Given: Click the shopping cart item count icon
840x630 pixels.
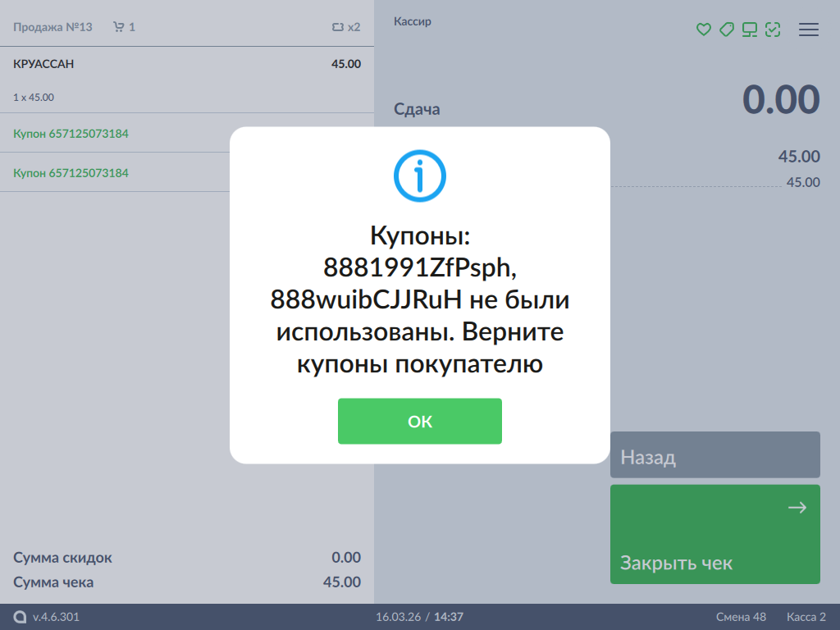Looking at the screenshot, I should click(119, 27).
